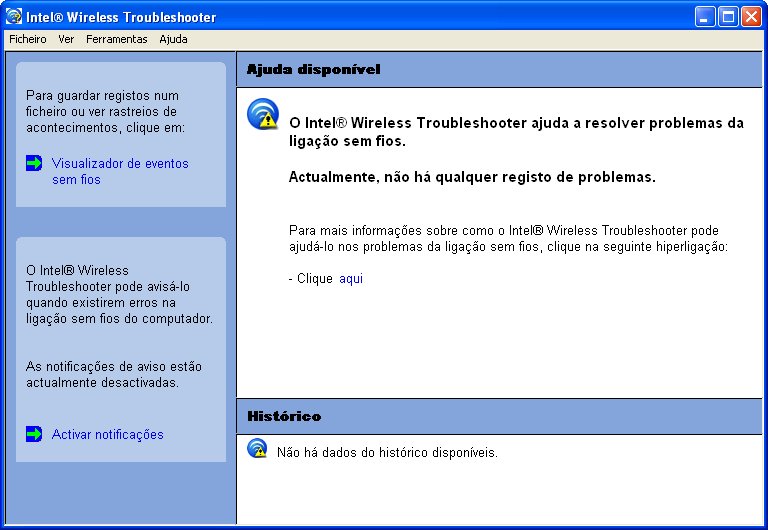Follow the 'aqui' hyperlink
This screenshot has height=530, width=768.
tap(351, 279)
